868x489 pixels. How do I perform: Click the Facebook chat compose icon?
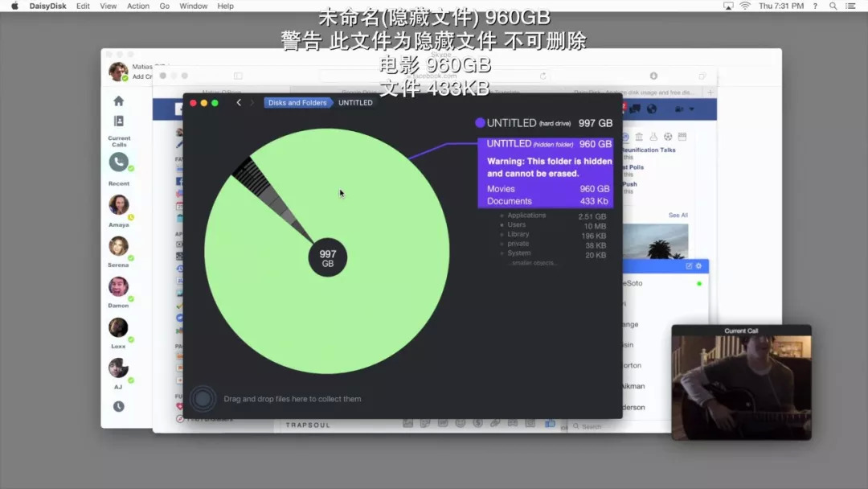[x=689, y=266]
